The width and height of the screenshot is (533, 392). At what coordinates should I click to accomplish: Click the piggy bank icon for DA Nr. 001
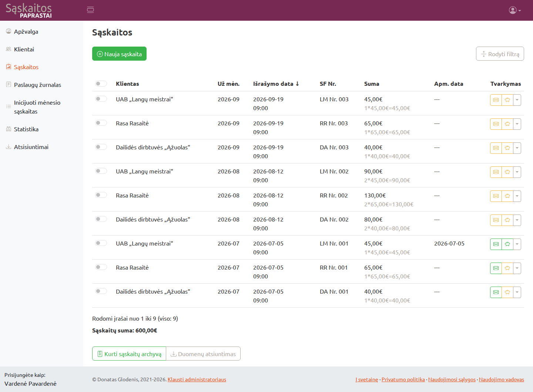click(x=507, y=292)
